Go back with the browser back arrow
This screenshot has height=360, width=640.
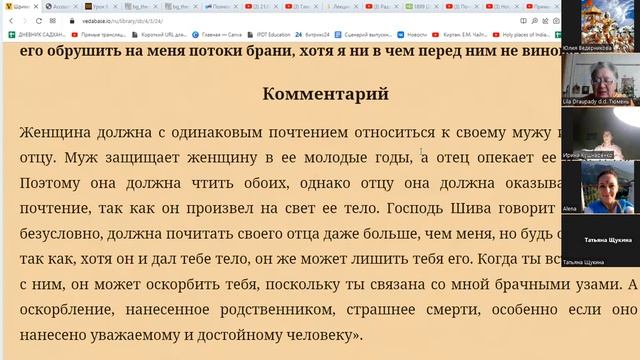click(11, 21)
